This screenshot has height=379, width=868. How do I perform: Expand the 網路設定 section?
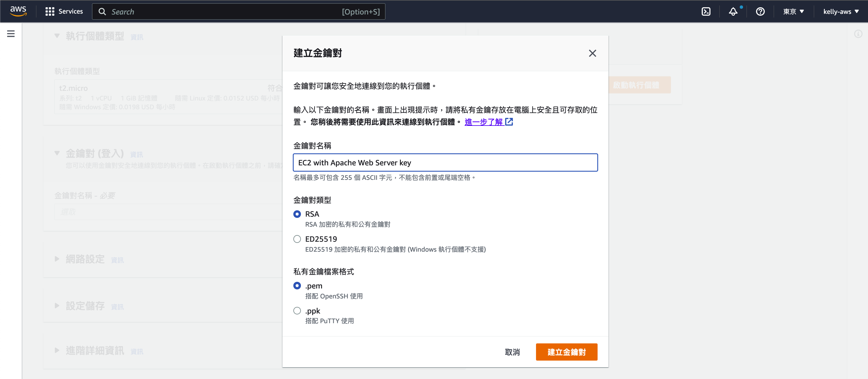[57, 259]
